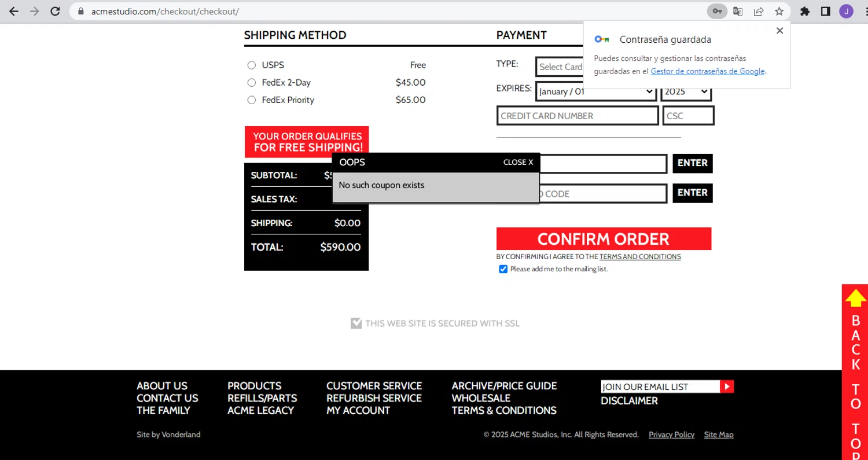This screenshot has width=868, height=460.
Task: Open ABOUT US footer link
Action: 162,386
